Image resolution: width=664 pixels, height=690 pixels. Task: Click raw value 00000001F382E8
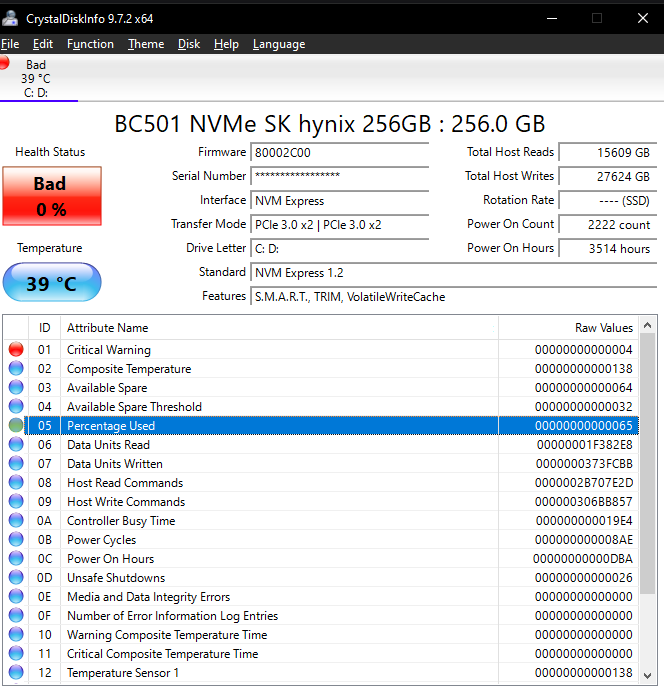[x=584, y=444]
